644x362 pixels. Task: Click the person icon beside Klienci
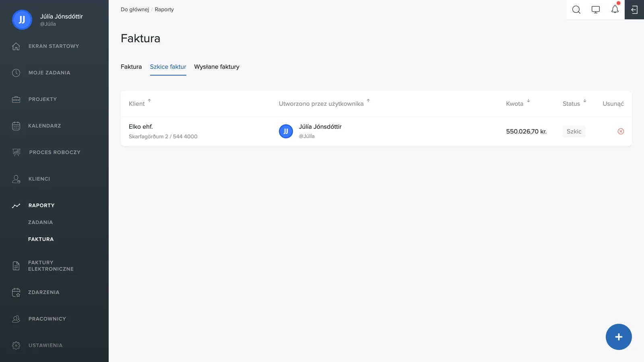tap(16, 179)
